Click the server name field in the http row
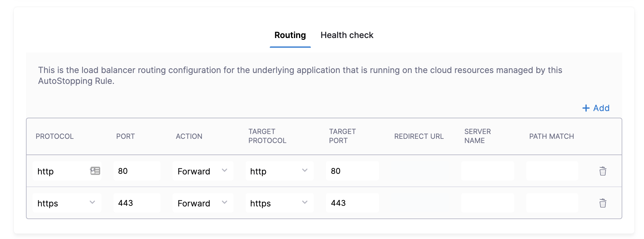Screen dimensions: 644x239 (487, 171)
